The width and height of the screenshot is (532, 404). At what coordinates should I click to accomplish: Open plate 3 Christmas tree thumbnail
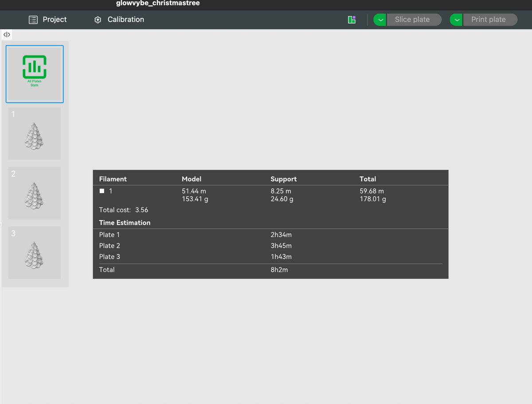[35, 252]
